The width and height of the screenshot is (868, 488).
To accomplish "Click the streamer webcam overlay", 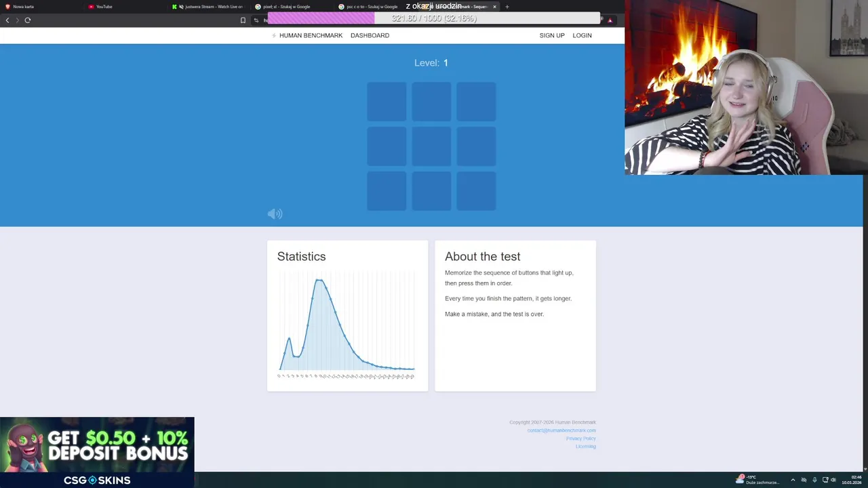I will (x=746, y=87).
